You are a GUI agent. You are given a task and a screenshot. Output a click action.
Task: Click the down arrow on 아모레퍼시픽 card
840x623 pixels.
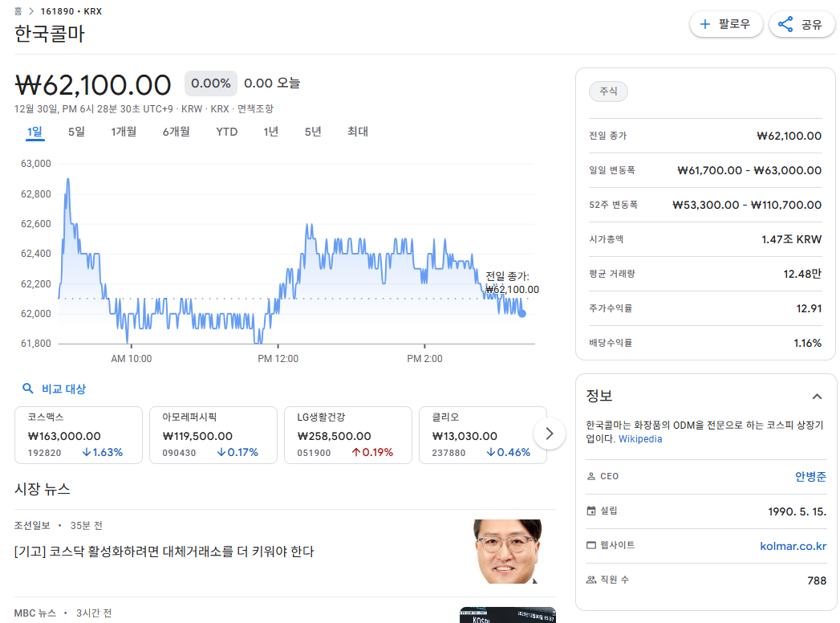(221, 453)
